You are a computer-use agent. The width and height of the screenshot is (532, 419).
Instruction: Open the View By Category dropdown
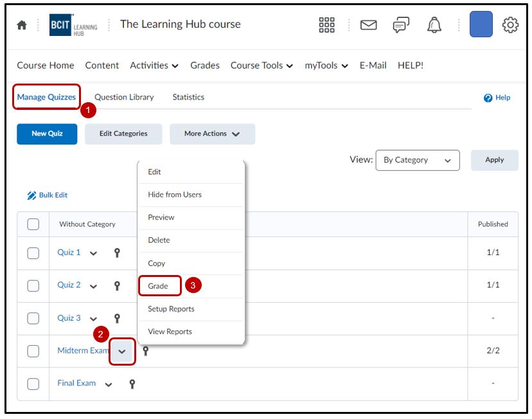point(418,160)
